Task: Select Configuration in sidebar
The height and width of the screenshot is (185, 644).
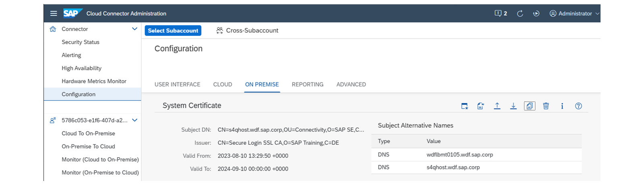Action: 93,94
